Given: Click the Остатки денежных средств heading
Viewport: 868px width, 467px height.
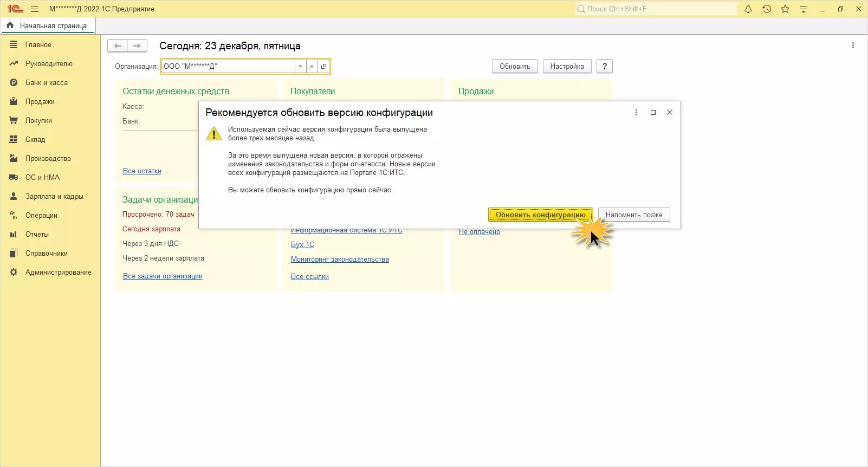Looking at the screenshot, I should (176, 91).
